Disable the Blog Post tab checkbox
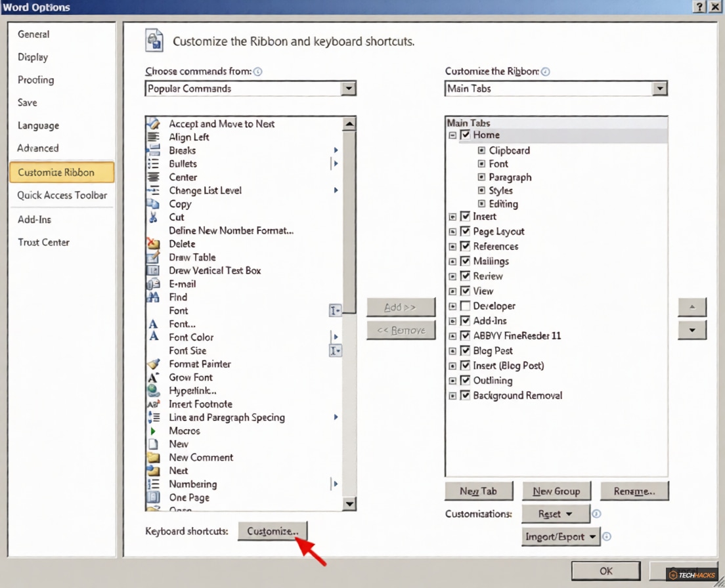The width and height of the screenshot is (725, 588). (464, 350)
